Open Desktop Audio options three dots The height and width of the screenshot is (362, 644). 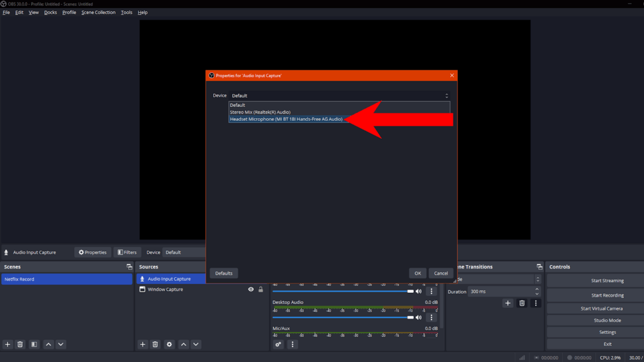pyautogui.click(x=431, y=317)
